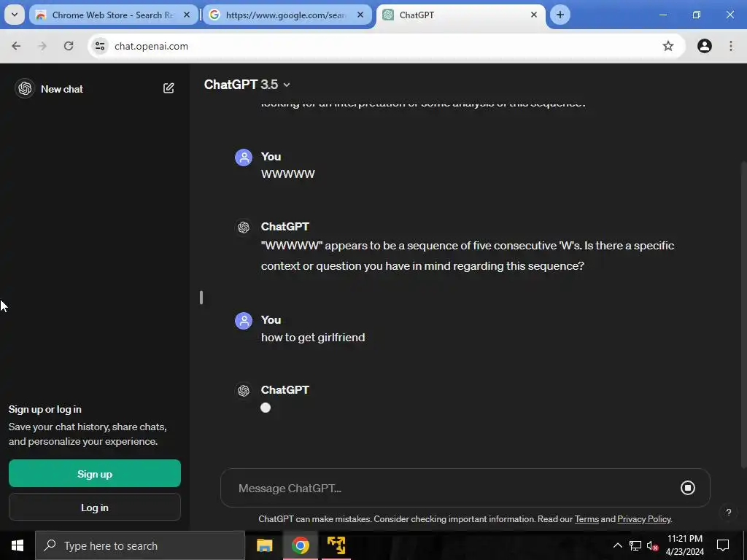The height and width of the screenshot is (560, 747).
Task: Click the network icon in system tray
Action: tap(635, 545)
